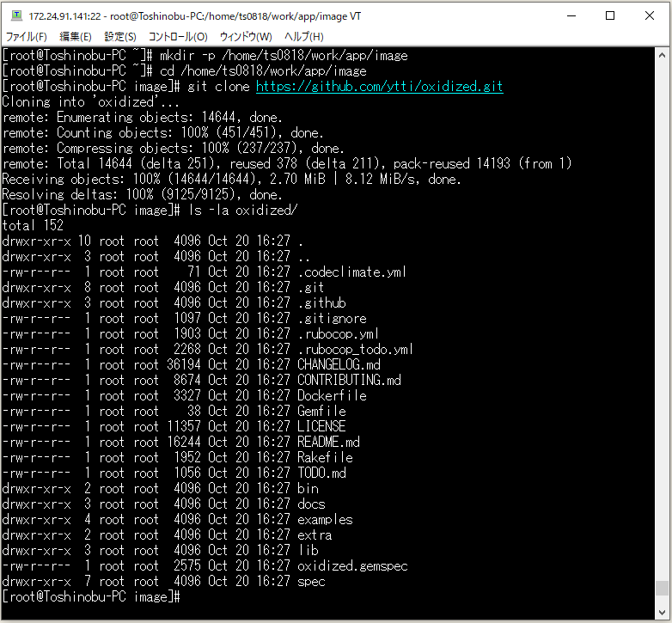Open the ヘルプ(H) menu
This screenshot has width=672, height=623.
(x=304, y=37)
